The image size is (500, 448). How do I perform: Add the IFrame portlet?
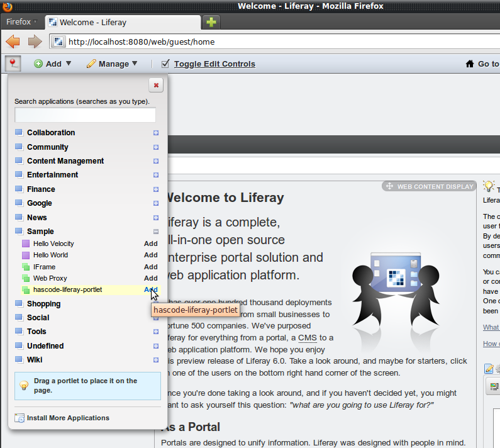click(151, 267)
